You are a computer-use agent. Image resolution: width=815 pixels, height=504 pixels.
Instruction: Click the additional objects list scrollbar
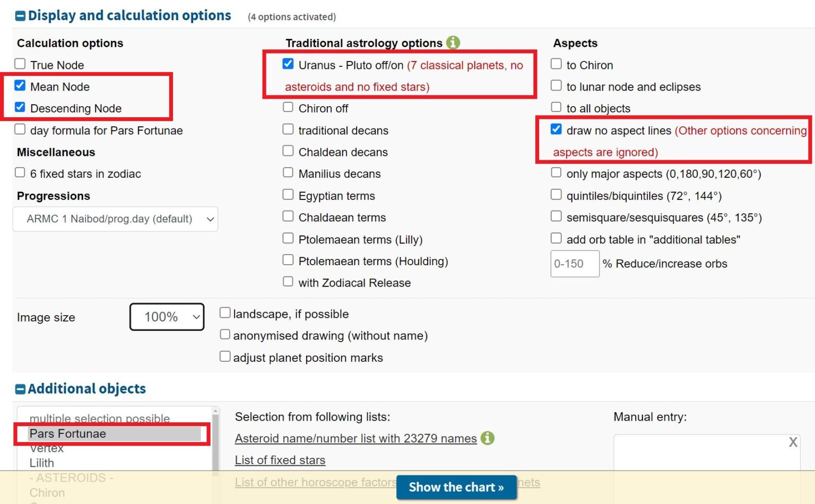pos(215,446)
